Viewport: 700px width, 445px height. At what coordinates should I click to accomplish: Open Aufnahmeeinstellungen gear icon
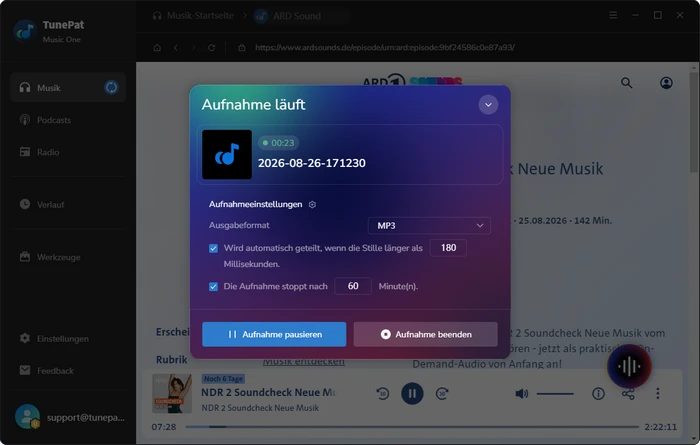(312, 204)
